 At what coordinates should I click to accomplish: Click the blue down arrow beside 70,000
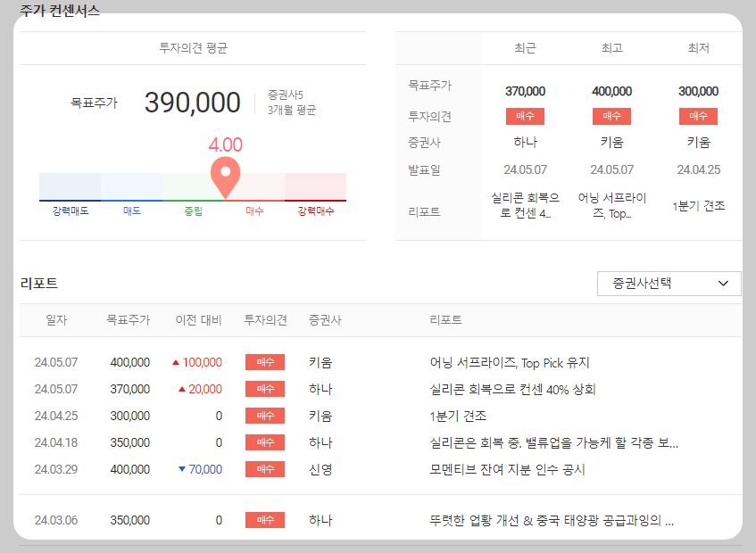(182, 469)
